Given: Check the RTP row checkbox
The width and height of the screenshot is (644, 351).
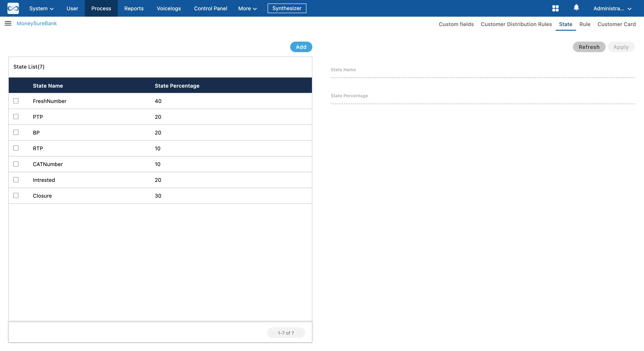Looking at the screenshot, I should pos(16,148).
